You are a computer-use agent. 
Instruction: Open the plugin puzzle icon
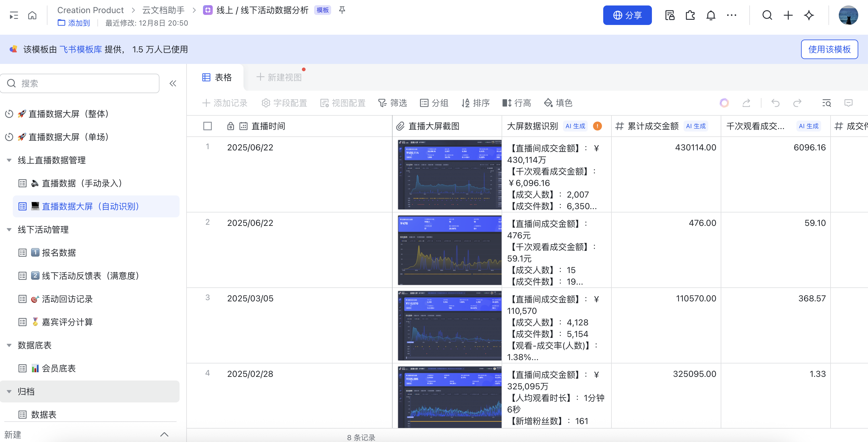[x=690, y=16]
